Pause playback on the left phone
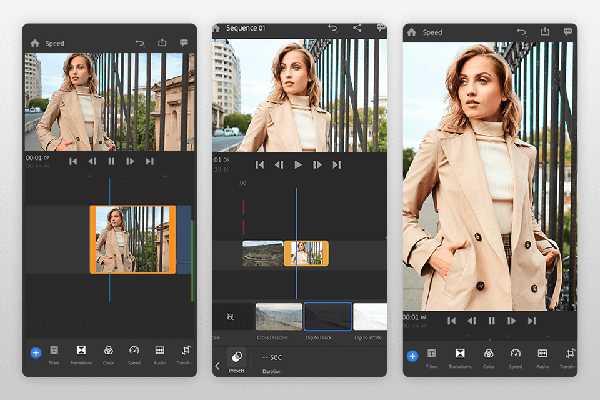This screenshot has width=600, height=400. [x=111, y=162]
